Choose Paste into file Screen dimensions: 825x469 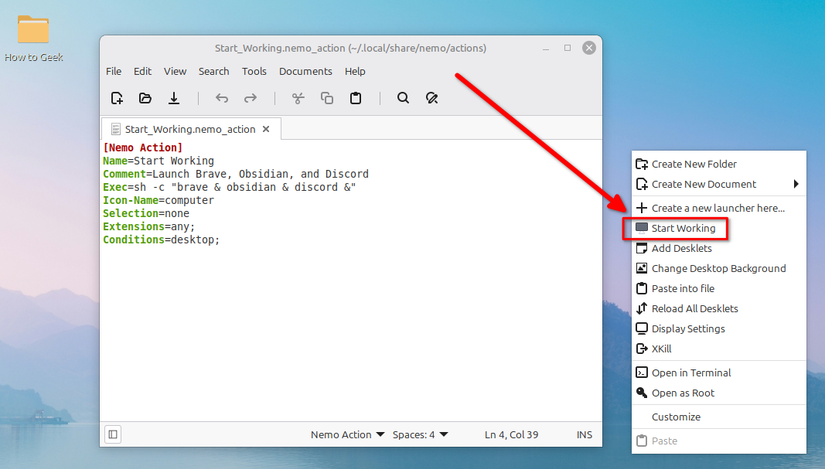pyautogui.click(x=719, y=288)
